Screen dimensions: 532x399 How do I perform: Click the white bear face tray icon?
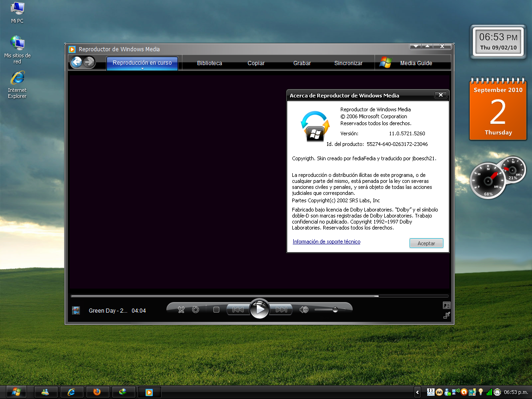pos(497,392)
